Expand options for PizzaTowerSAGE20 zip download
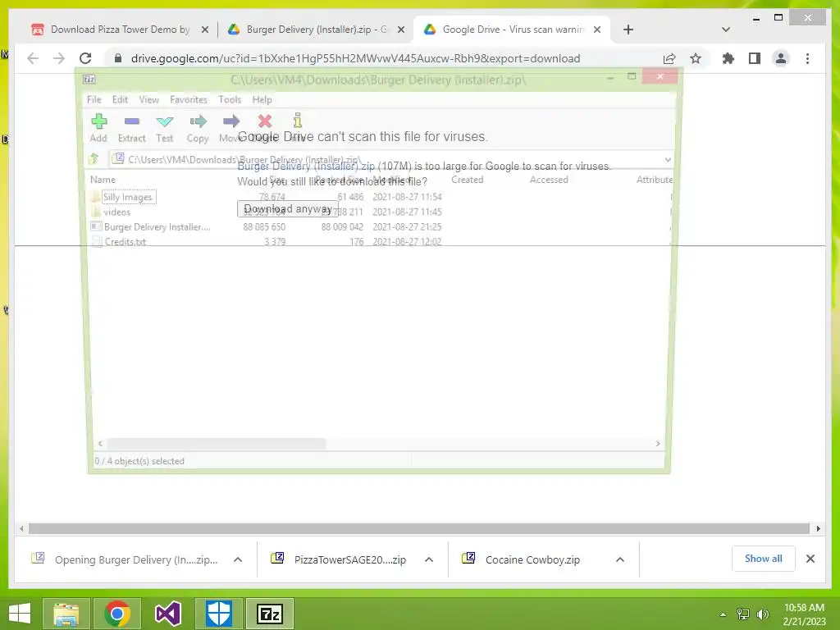This screenshot has height=630, width=840. coord(429,559)
